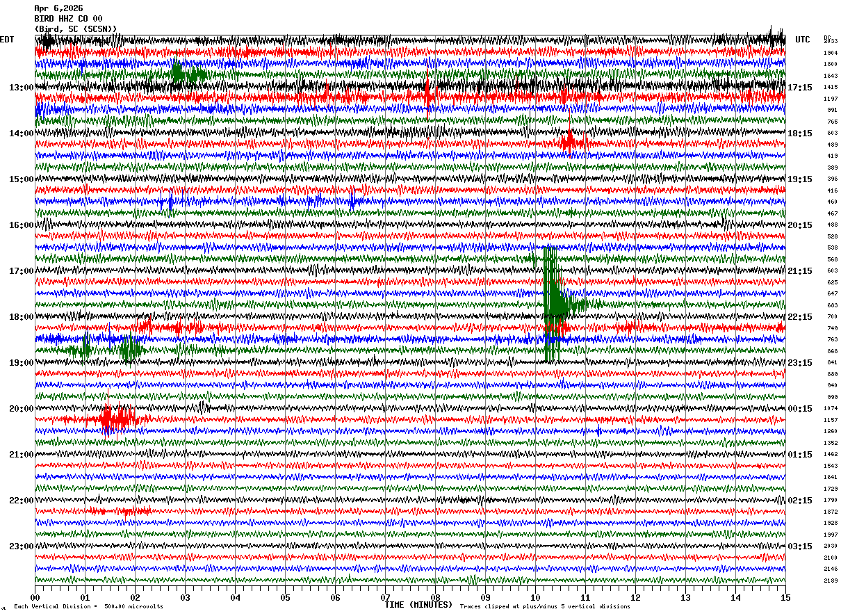841x616 pixels.
Task: Click the DC offset value '1904'
Action: coord(831,53)
